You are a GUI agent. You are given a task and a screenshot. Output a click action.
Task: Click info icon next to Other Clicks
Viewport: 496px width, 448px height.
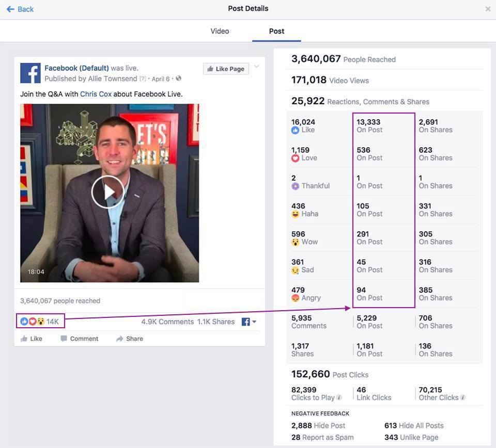point(463,398)
